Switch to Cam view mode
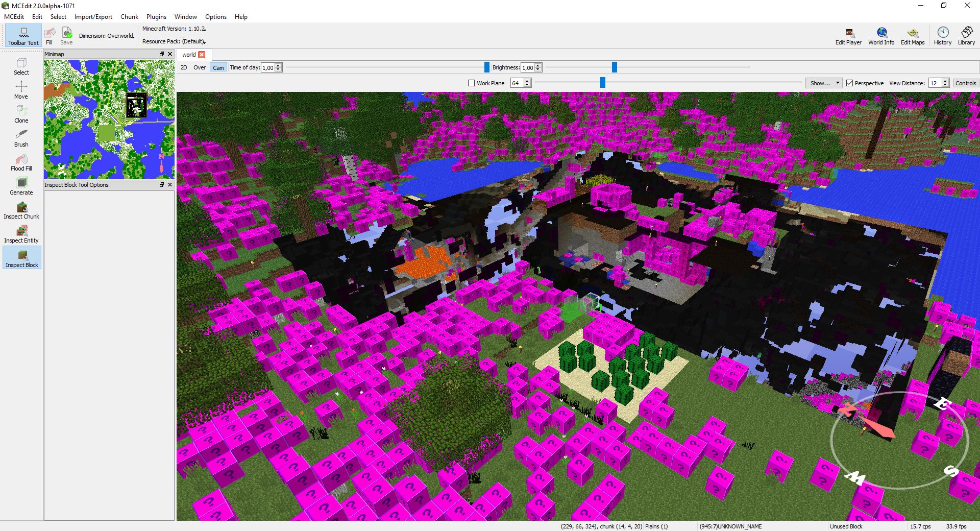Screen dimensions: 980x531 click(218, 67)
